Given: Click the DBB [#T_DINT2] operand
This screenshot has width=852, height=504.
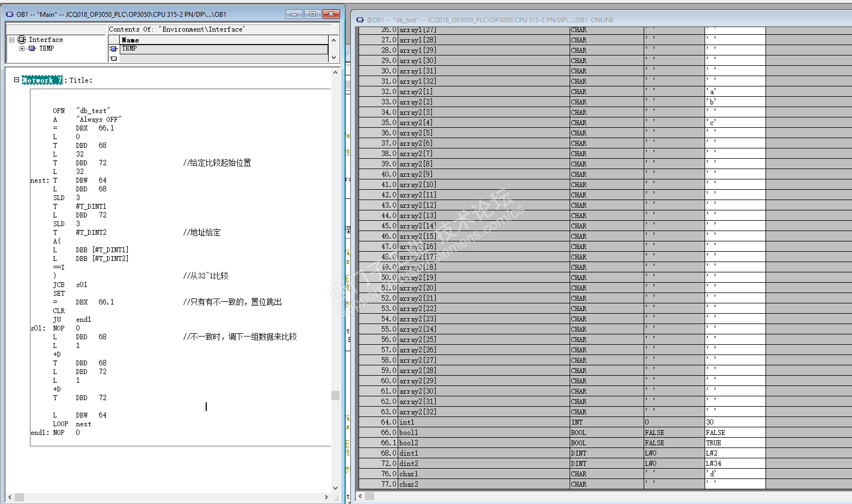Looking at the screenshot, I should tap(102, 259).
